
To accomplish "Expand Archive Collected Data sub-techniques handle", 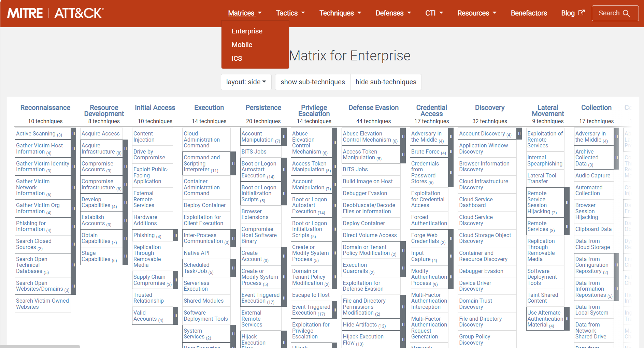I will [x=616, y=158].
